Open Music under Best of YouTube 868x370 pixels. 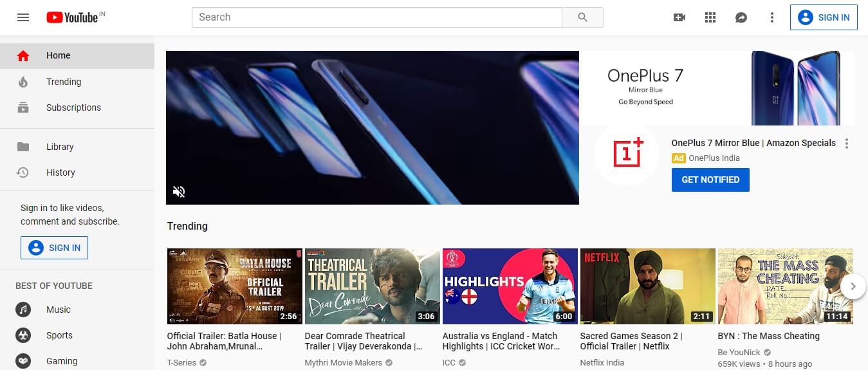77,310
